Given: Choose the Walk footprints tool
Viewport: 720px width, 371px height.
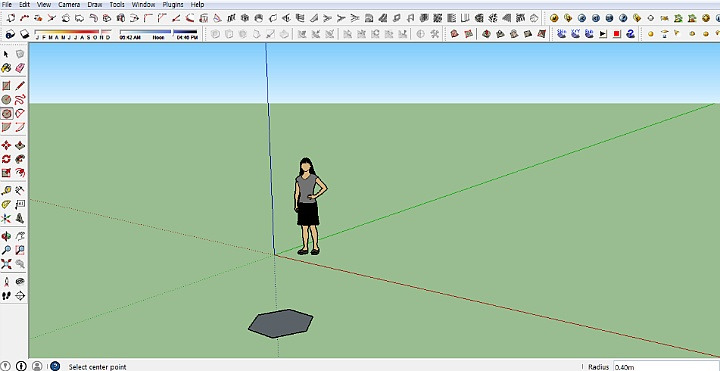Looking at the screenshot, I should point(6,296).
